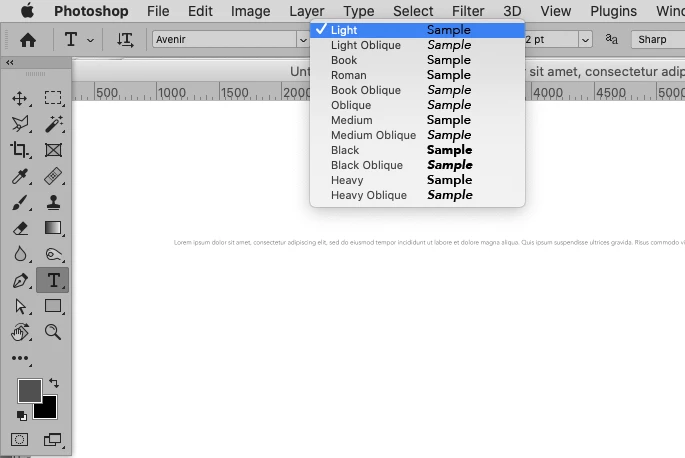This screenshot has height=458, width=685.
Task: Choose the Oblique font style
Action: [417, 105]
